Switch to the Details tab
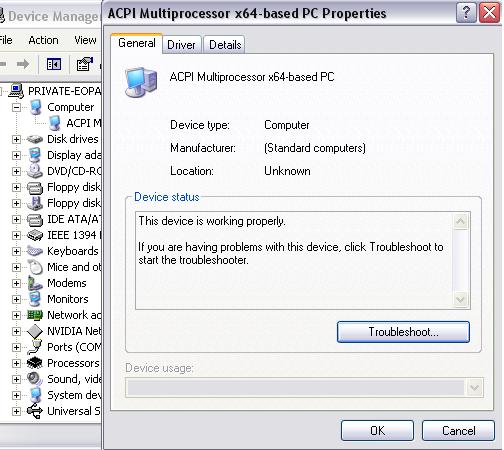Image resolution: width=504 pixels, height=450 pixels. pos(225,45)
